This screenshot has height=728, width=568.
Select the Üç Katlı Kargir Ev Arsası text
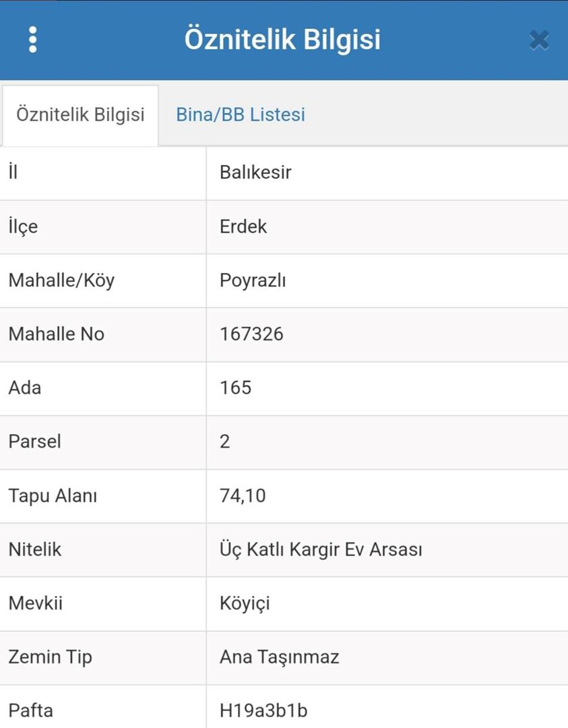(x=321, y=550)
